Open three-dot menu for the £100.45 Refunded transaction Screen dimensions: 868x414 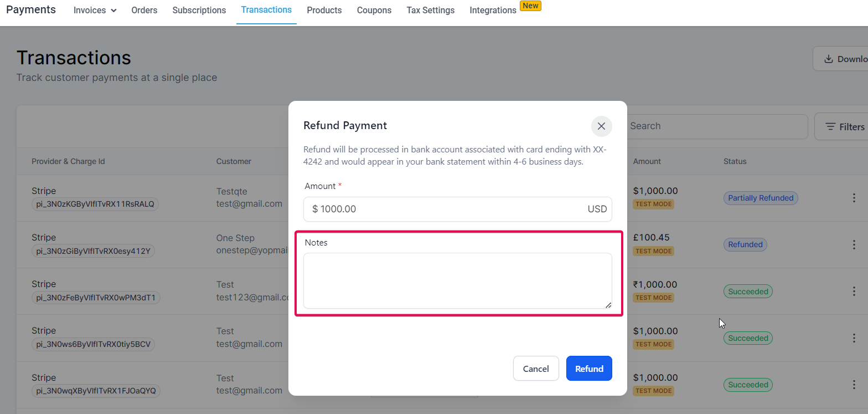[854, 244]
